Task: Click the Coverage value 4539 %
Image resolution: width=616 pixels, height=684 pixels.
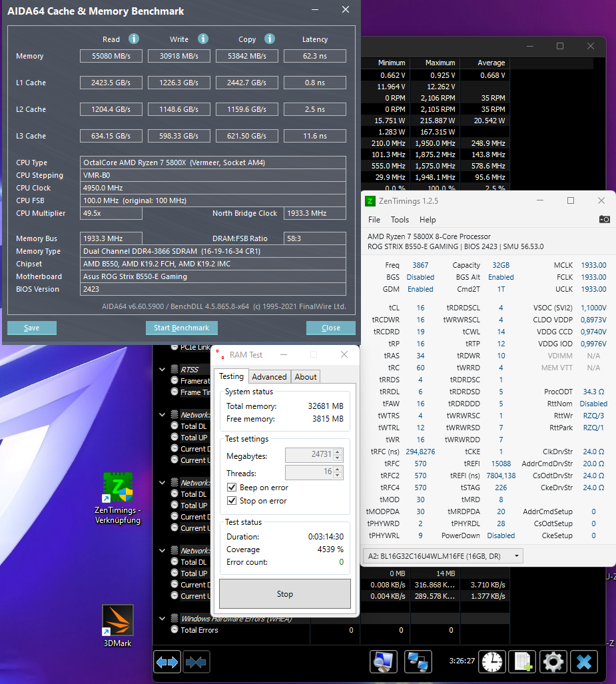Action: pyautogui.click(x=330, y=549)
